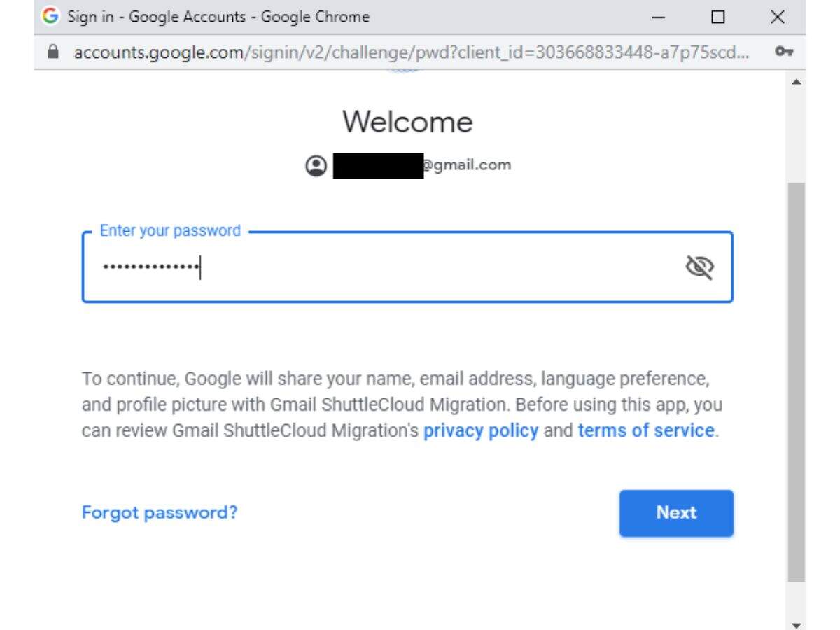Maximize the Chrome sign-in window
Viewport: 840px width, 630px height.
(x=717, y=17)
